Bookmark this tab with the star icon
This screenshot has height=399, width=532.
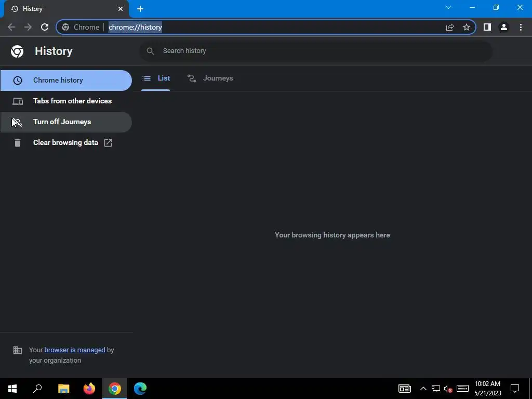467,27
